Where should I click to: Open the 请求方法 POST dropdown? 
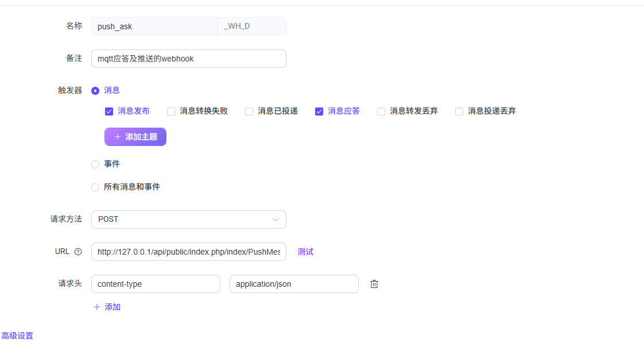tap(188, 220)
